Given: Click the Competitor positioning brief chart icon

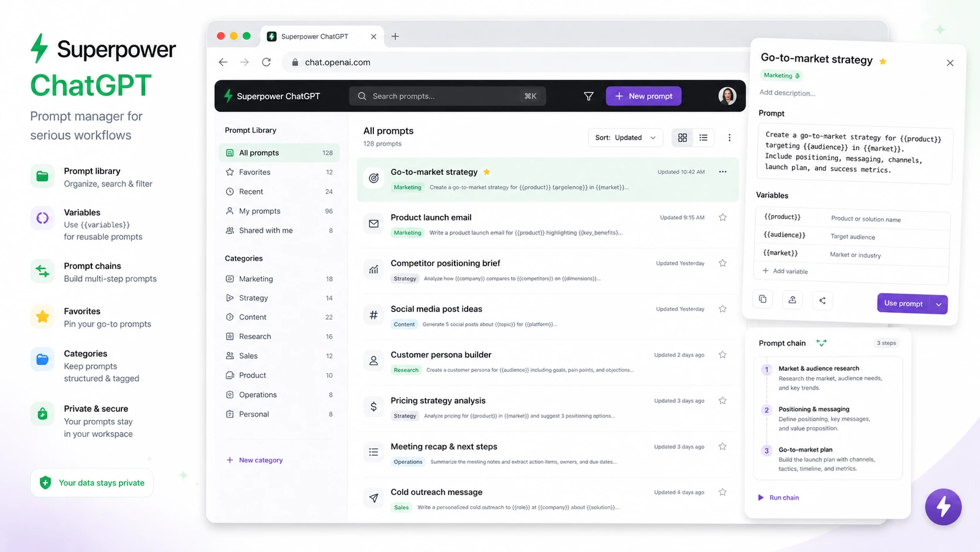Looking at the screenshot, I should tap(373, 269).
